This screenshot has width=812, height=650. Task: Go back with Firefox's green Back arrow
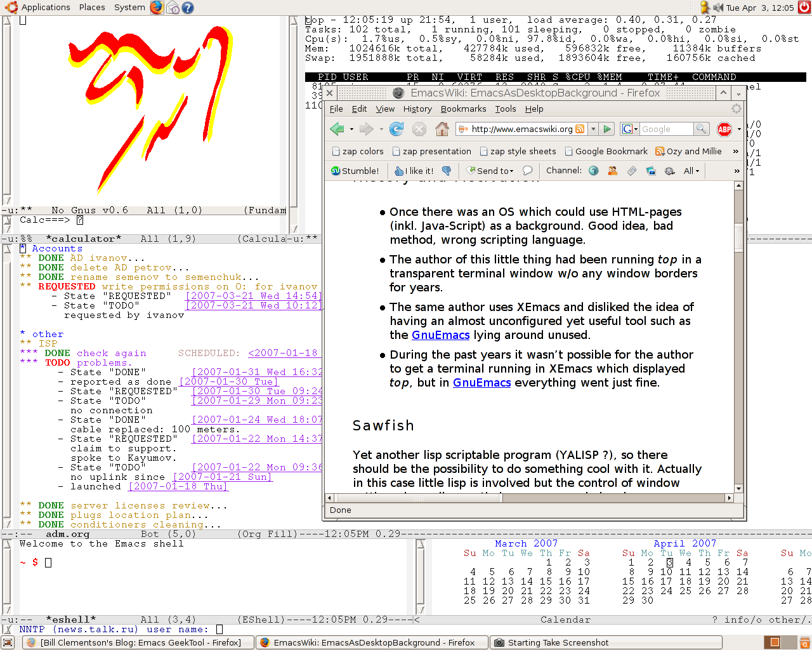[x=337, y=129]
